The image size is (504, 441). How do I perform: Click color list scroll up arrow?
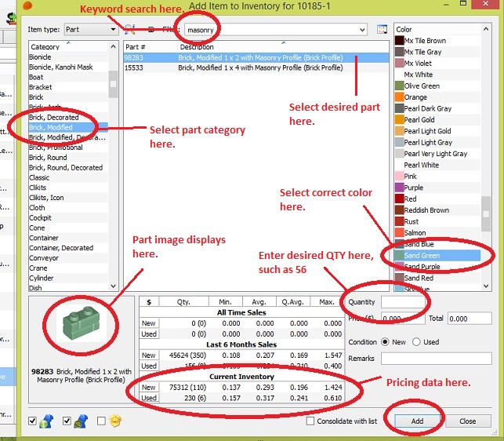tap(486, 29)
